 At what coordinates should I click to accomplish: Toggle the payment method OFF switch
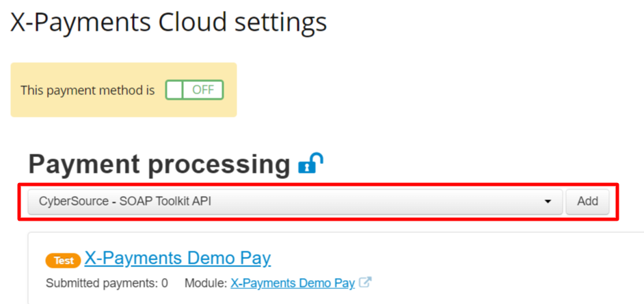[194, 90]
